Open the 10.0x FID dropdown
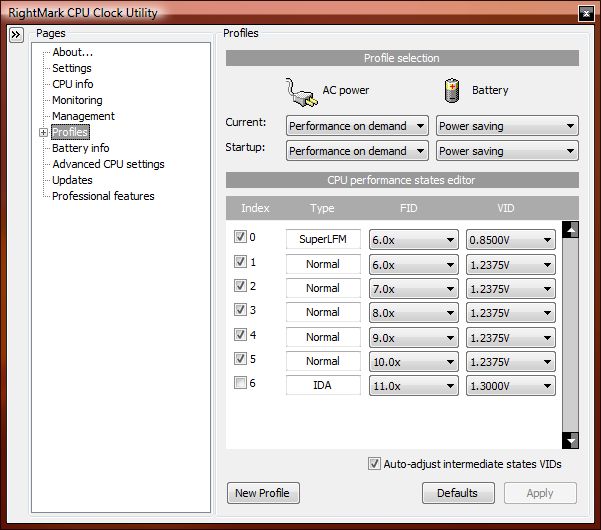 (414, 362)
